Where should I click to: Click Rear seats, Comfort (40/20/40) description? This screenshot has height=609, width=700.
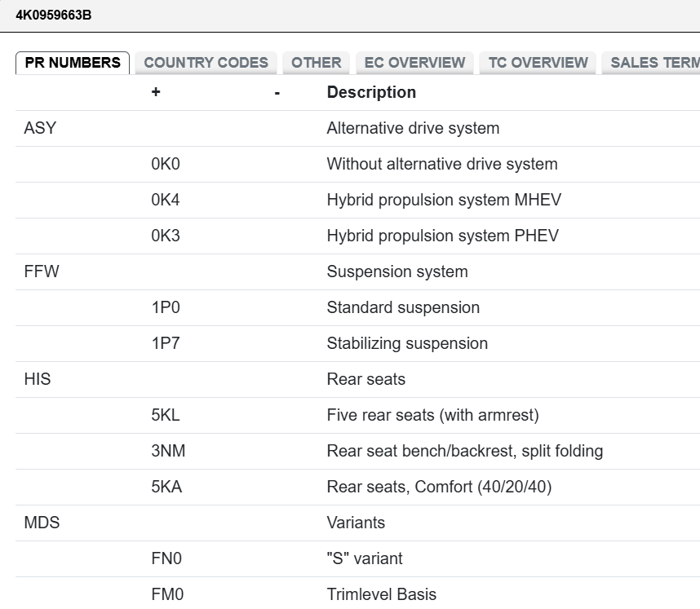point(439,488)
